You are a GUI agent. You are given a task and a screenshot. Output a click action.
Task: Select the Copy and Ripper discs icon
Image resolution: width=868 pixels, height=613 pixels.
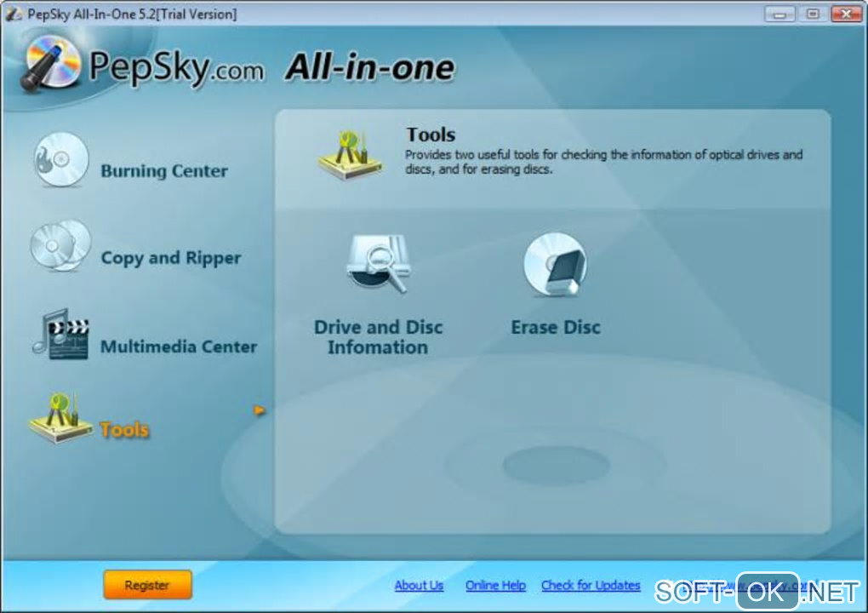[61, 246]
